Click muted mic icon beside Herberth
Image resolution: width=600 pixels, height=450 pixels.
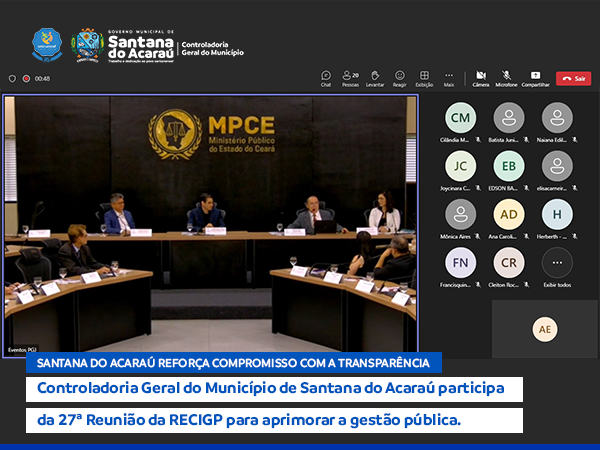574,236
